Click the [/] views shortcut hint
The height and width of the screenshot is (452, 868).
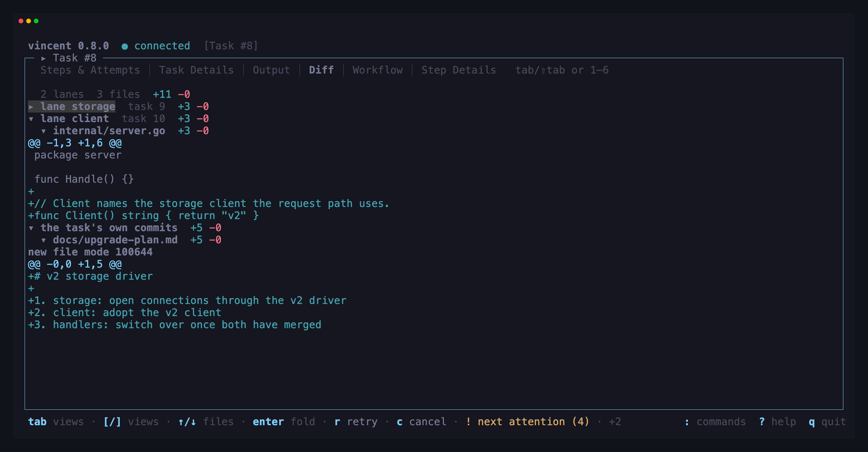131,422
